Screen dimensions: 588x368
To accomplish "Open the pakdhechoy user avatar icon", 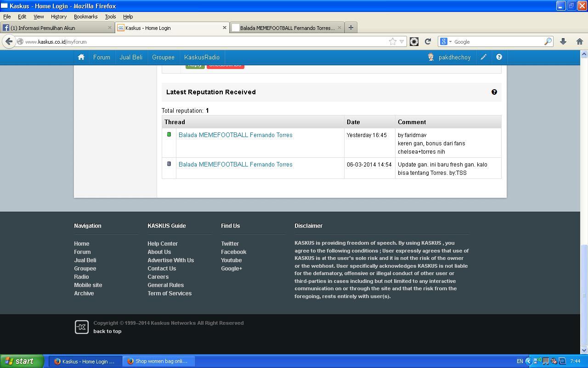I will pyautogui.click(x=431, y=57).
